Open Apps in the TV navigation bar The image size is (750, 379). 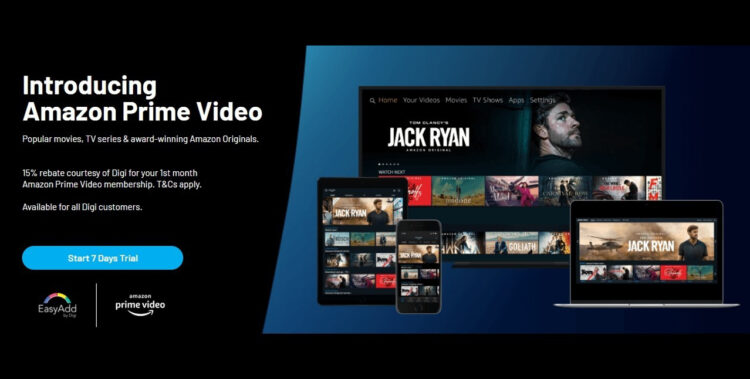point(516,100)
